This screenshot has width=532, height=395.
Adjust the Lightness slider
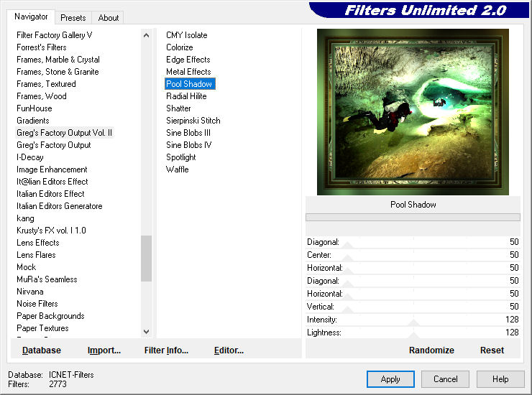[x=413, y=333]
